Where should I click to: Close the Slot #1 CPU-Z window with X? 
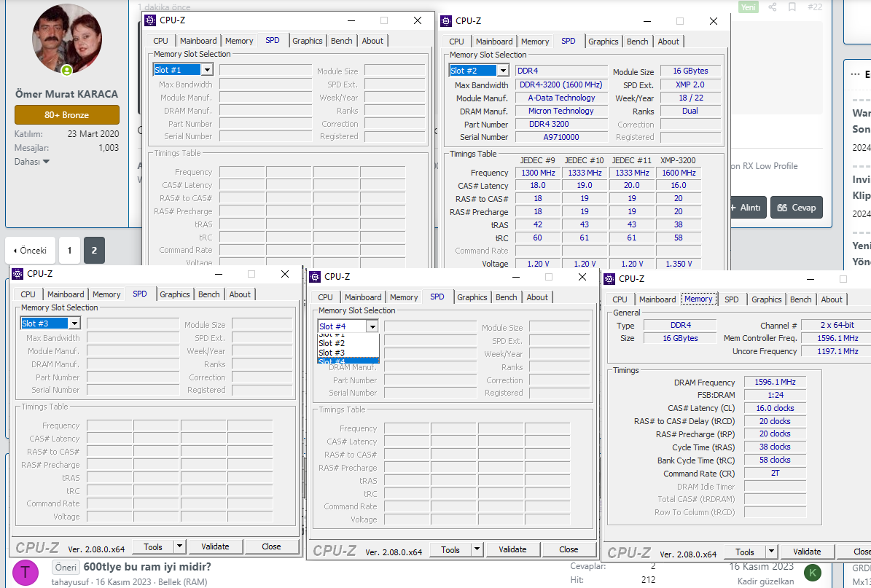click(x=418, y=20)
